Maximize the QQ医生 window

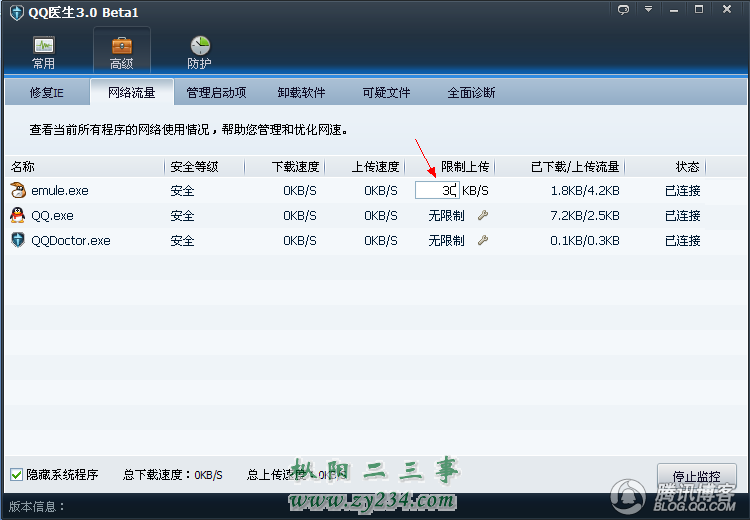pos(699,9)
